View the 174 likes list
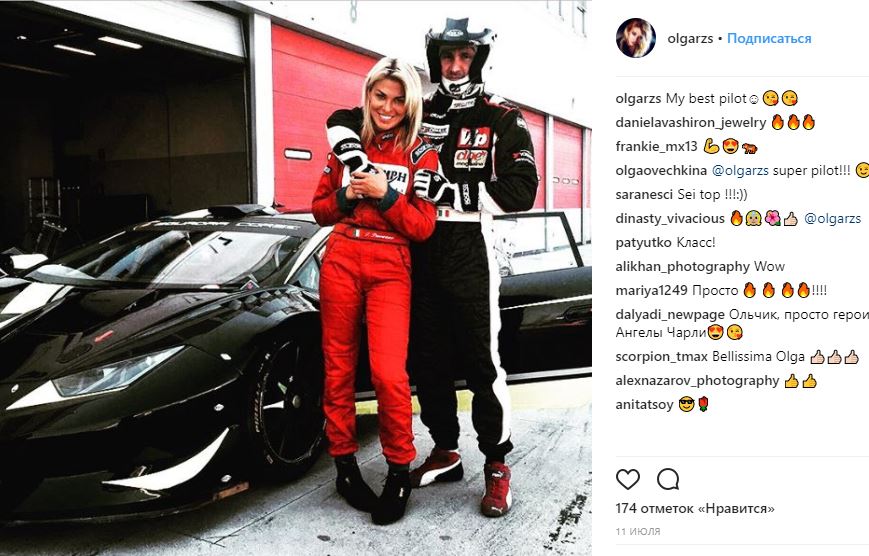This screenshot has width=869, height=556. 695,508
